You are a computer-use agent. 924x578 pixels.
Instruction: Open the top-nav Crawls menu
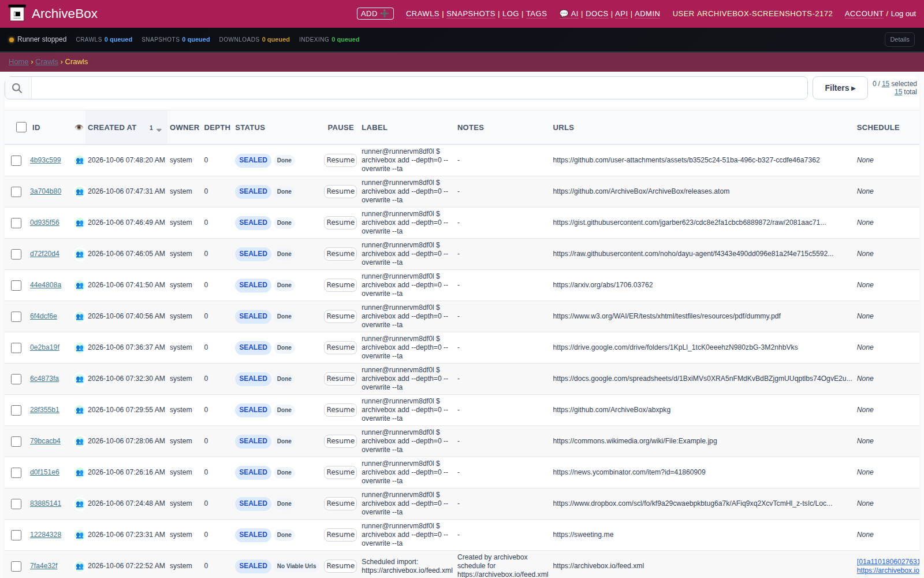point(422,13)
